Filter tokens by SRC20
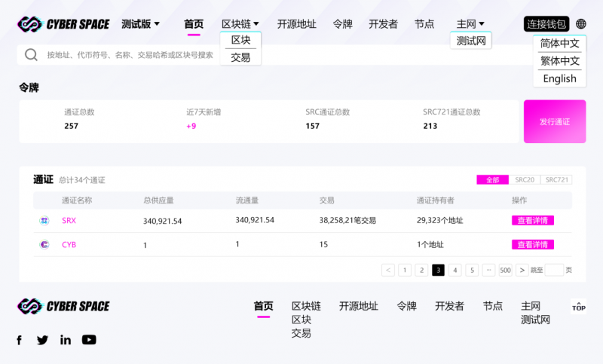603x364 pixels. point(525,180)
